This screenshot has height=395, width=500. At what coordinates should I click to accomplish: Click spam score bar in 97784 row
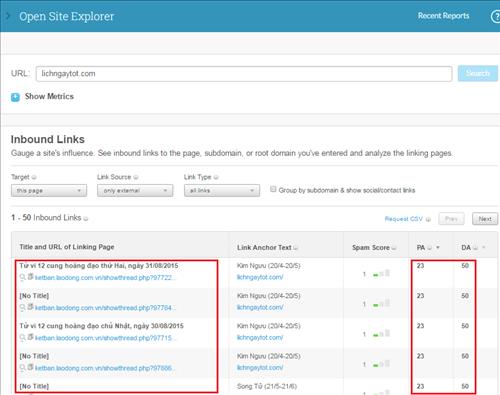tap(381, 304)
